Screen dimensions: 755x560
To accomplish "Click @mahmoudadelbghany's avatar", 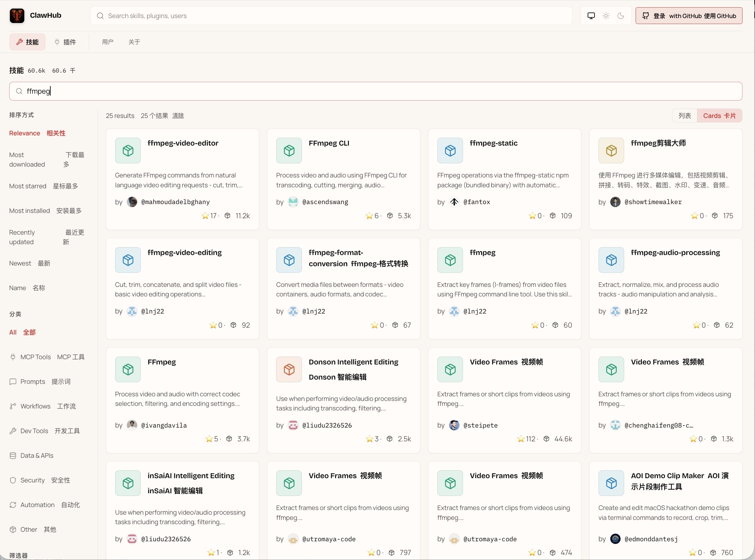I will coord(132,202).
